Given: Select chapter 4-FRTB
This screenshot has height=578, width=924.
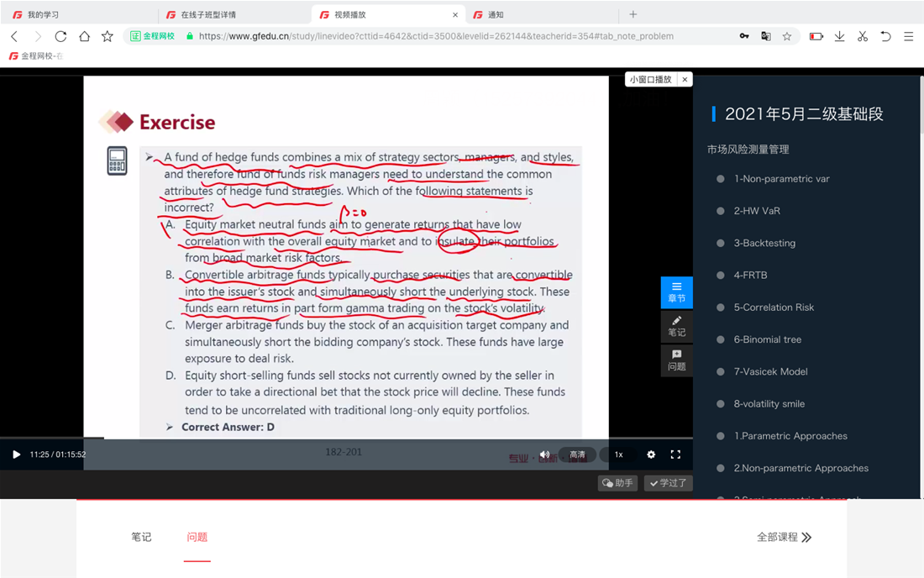Looking at the screenshot, I should 750,276.
